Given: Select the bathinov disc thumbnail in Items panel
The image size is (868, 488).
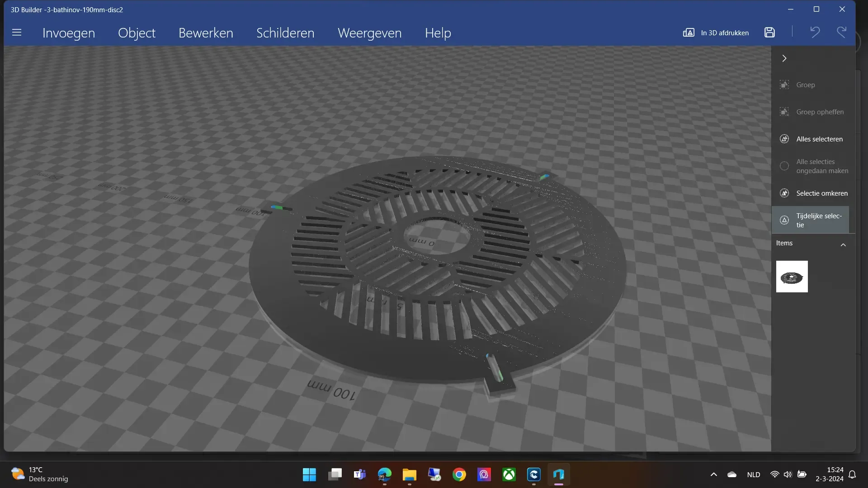Looking at the screenshot, I should click(x=792, y=277).
